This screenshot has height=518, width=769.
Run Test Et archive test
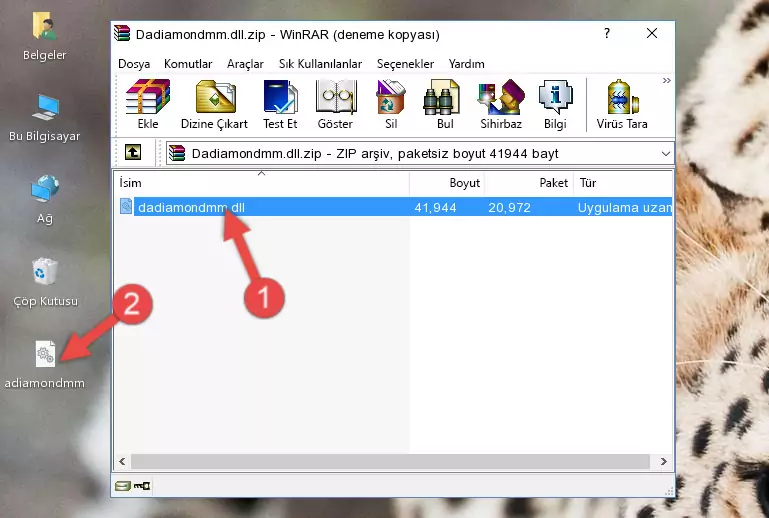(280, 104)
